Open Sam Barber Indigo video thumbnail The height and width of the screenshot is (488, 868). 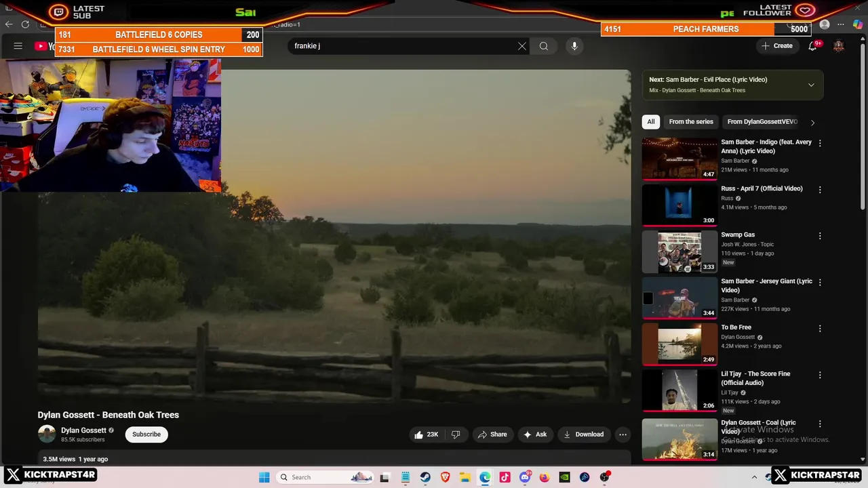click(679, 159)
